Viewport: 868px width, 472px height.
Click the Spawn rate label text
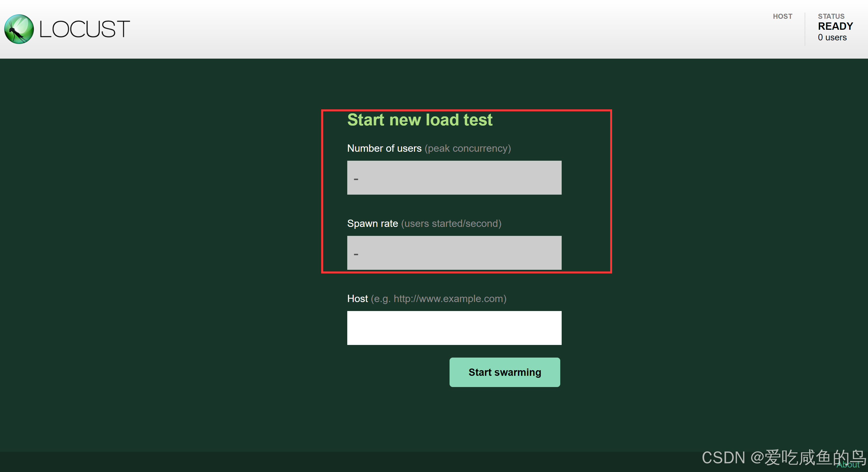[x=372, y=224]
